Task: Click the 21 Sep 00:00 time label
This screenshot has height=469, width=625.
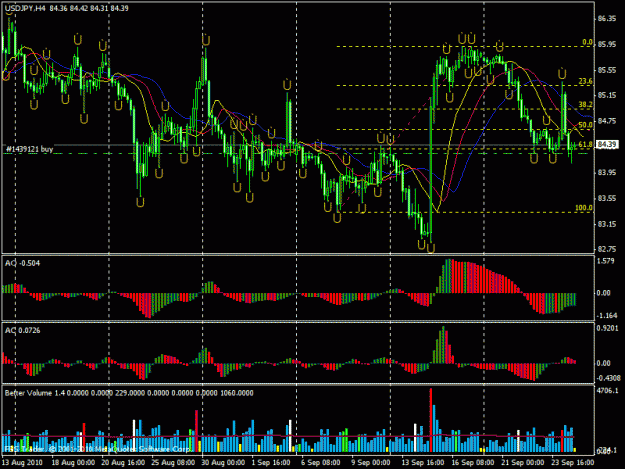Action: (x=522, y=463)
